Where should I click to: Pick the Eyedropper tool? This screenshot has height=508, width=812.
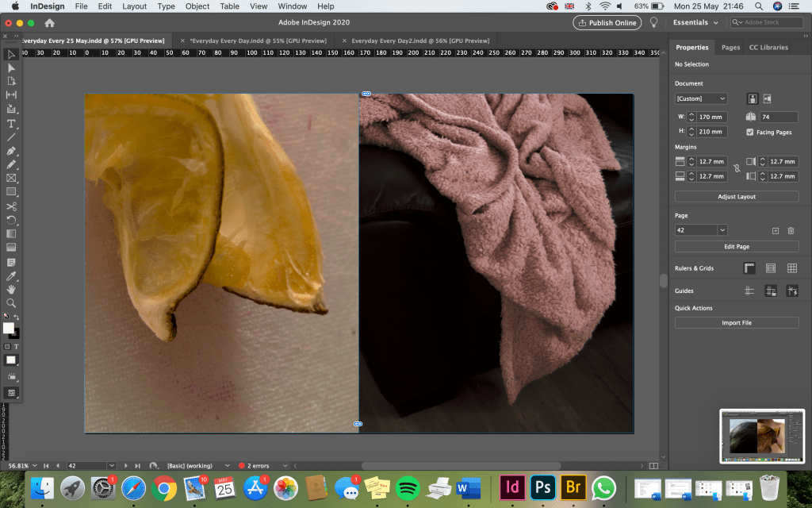tap(11, 275)
